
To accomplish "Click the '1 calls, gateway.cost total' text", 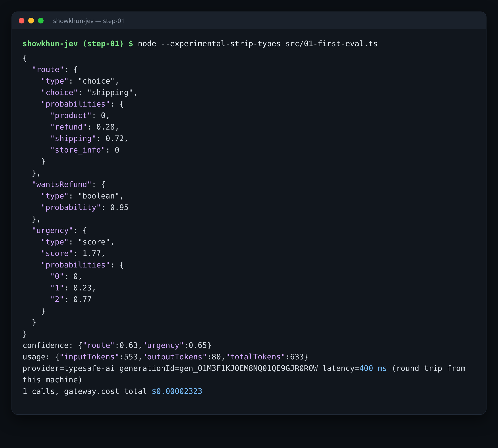I will coord(85,391).
